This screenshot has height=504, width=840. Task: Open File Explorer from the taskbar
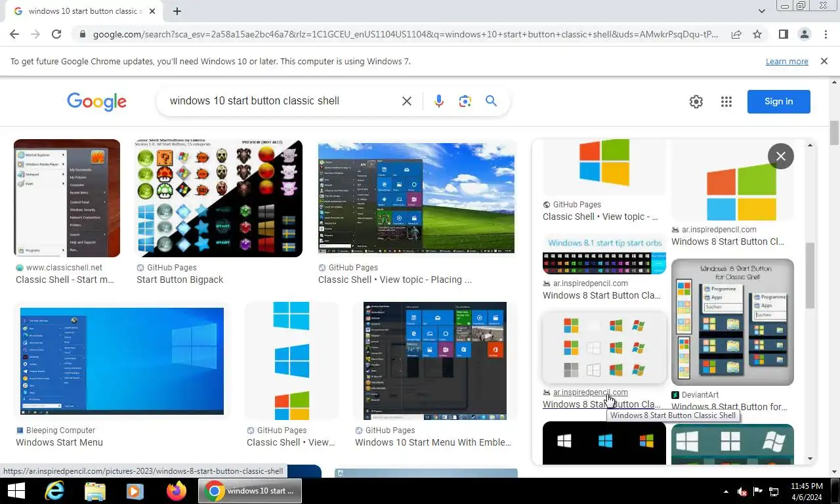point(95,491)
